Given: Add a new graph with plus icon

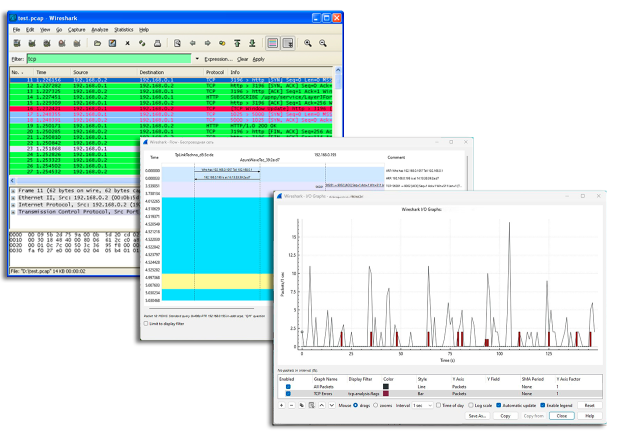Looking at the screenshot, I should (x=282, y=405).
